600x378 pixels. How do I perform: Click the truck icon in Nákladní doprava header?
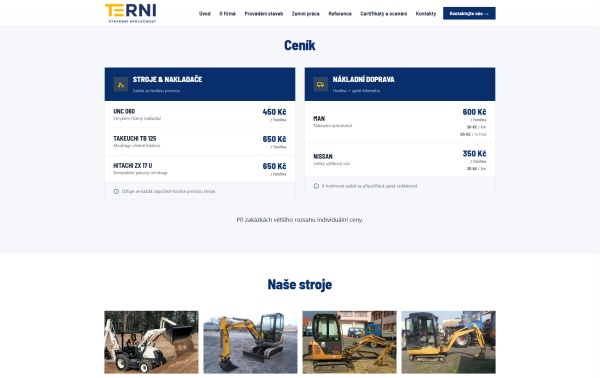[321, 85]
